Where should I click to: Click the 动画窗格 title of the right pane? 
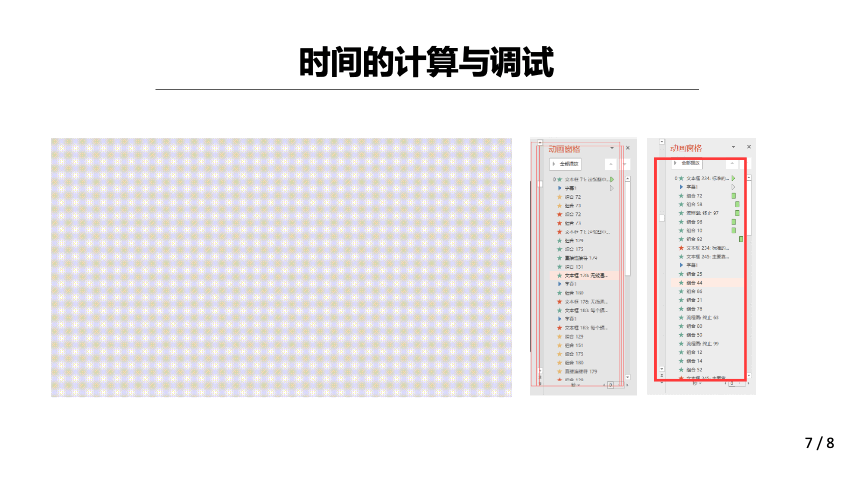(x=685, y=147)
